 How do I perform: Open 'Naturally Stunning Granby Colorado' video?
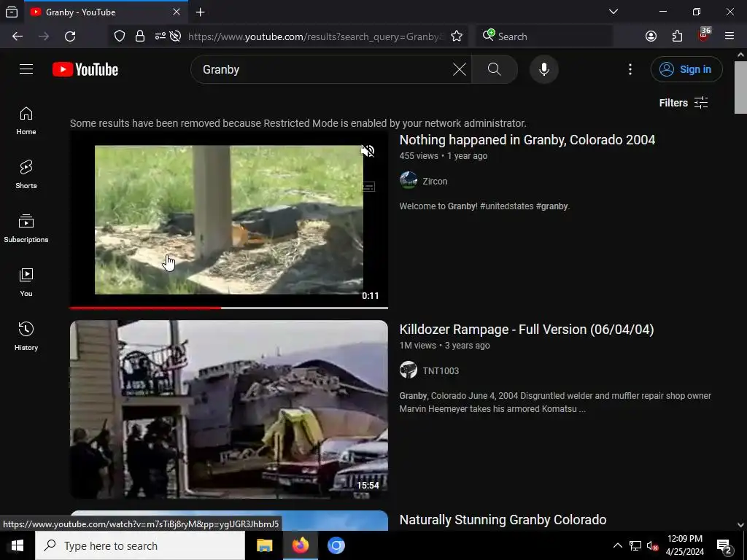coord(503,519)
